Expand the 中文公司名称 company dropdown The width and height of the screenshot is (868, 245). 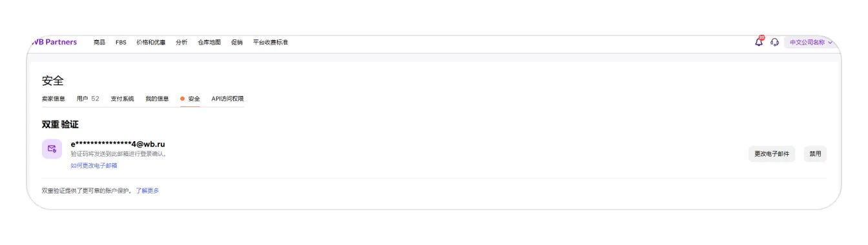pyautogui.click(x=811, y=43)
